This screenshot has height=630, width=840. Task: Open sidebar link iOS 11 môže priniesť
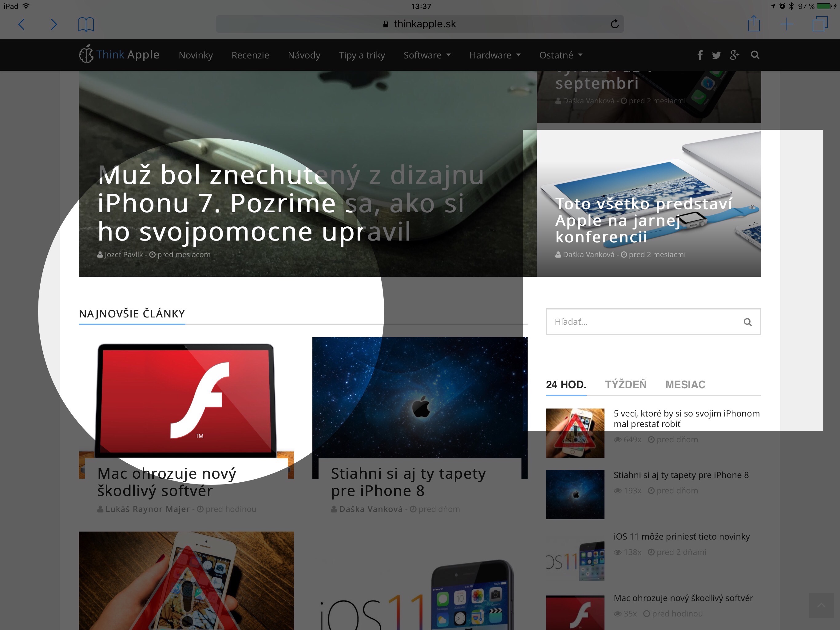[x=682, y=536]
